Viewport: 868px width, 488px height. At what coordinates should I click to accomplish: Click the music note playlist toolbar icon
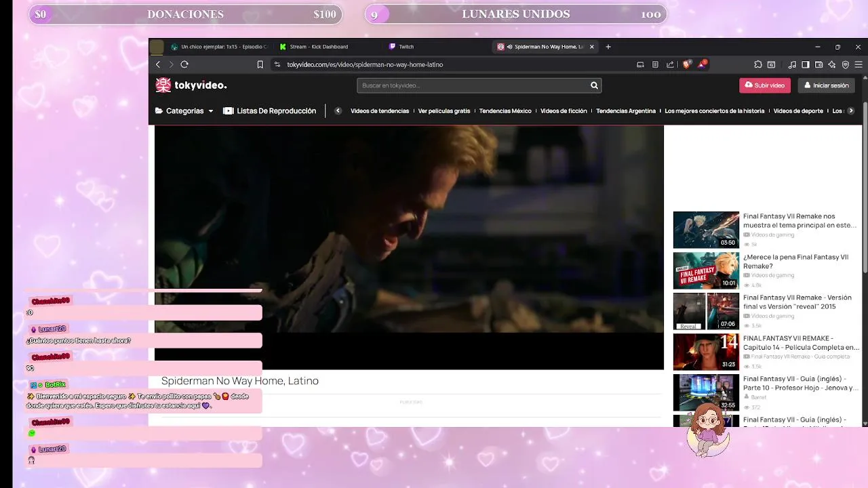pyautogui.click(x=792, y=64)
